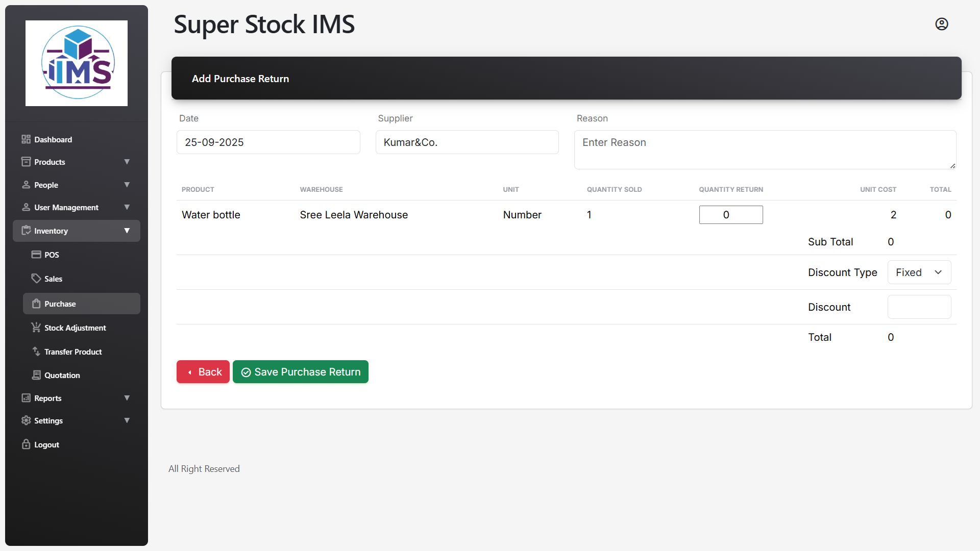This screenshot has height=551, width=980.
Task: Select the Purchase menu item
Action: [x=60, y=304]
